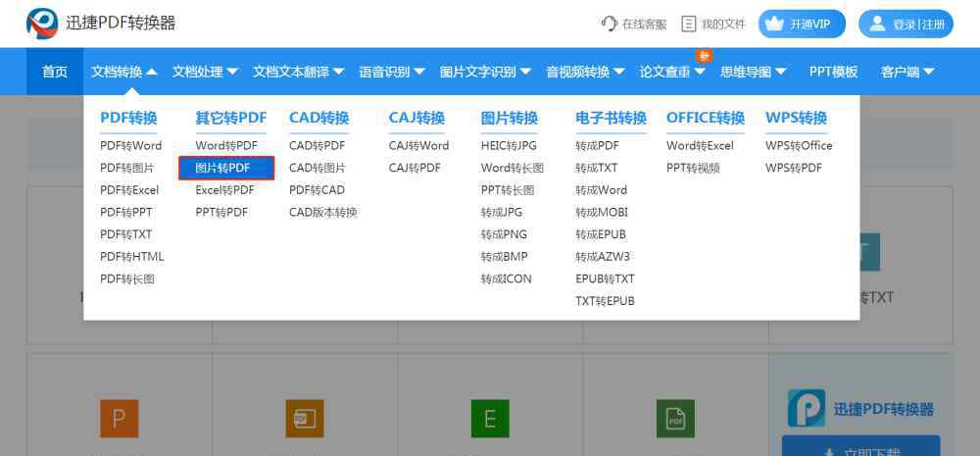Expand the 音视频转换 dropdown
The width and height of the screenshot is (980, 456).
(586, 72)
